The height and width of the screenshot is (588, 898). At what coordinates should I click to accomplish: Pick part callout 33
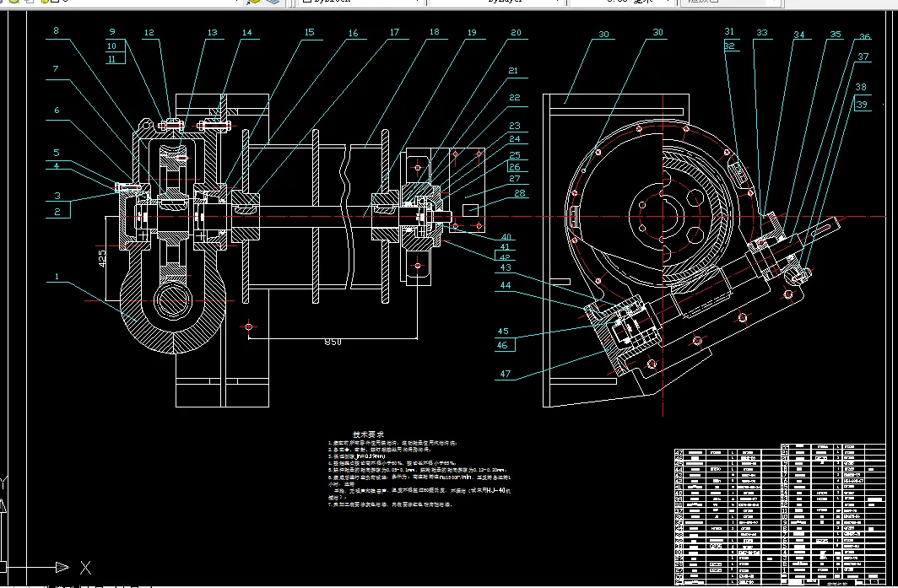tap(761, 33)
